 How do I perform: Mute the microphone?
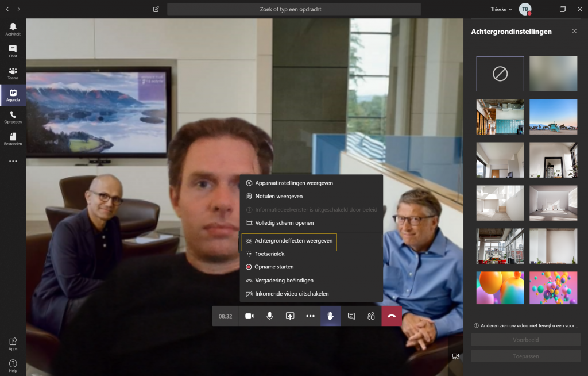pos(270,316)
